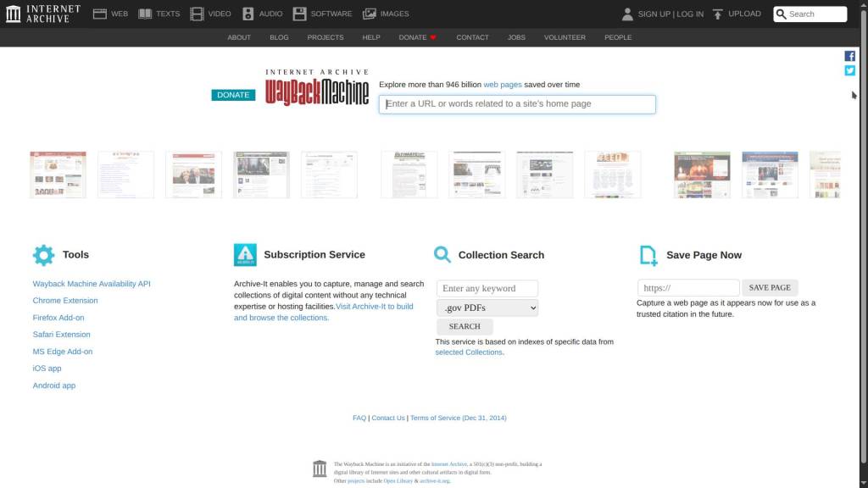This screenshot has width=868, height=488.
Task: Open the selected Collections link
Action: point(468,352)
